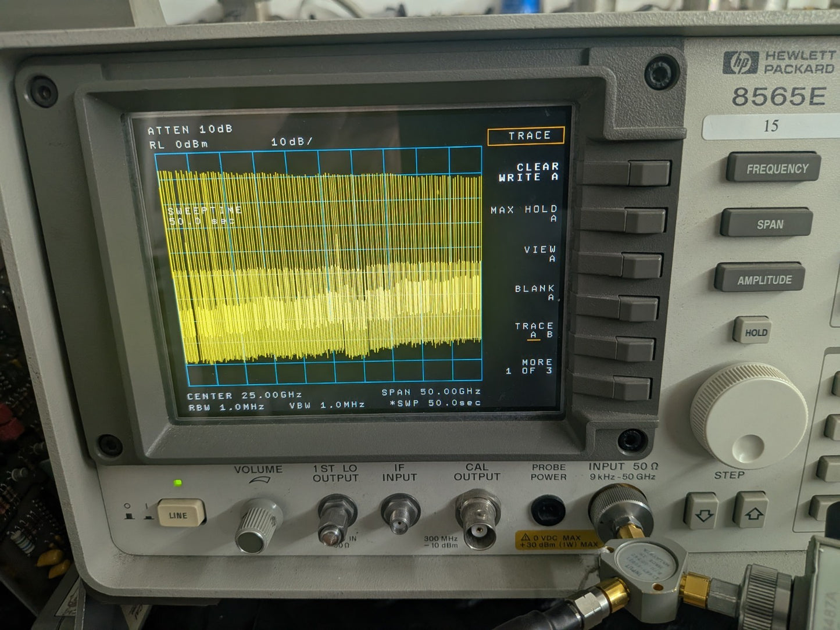The height and width of the screenshot is (630, 840).
Task: Click the 8565E model number label
Action: coord(778,97)
